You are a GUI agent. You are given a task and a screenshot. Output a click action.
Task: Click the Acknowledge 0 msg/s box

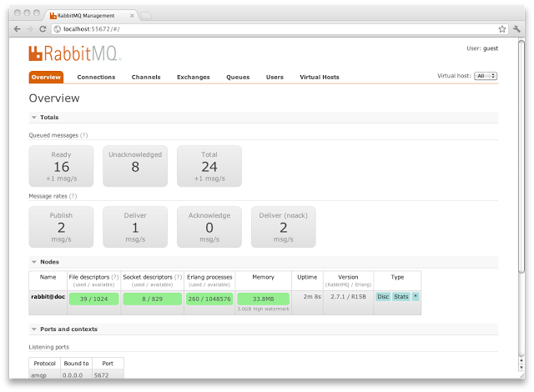click(209, 227)
